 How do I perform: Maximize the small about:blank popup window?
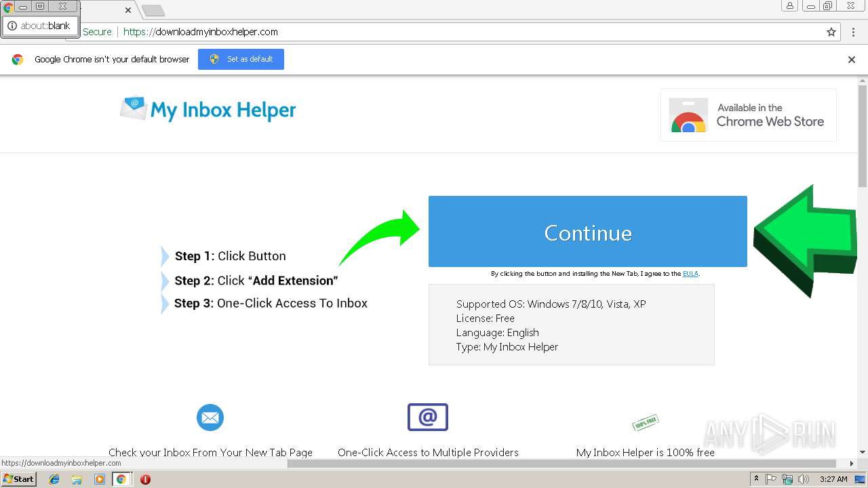tap(40, 6)
